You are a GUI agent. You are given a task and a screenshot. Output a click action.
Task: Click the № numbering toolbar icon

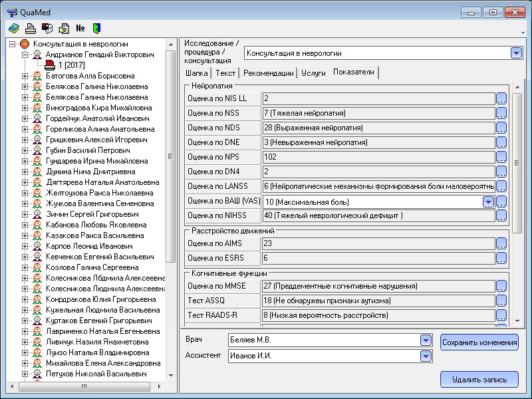click(80, 28)
